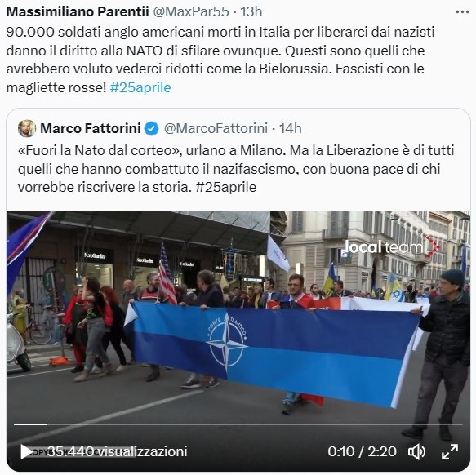Expand the video to fullscreen
The height and width of the screenshot is (475, 476).
click(x=450, y=451)
